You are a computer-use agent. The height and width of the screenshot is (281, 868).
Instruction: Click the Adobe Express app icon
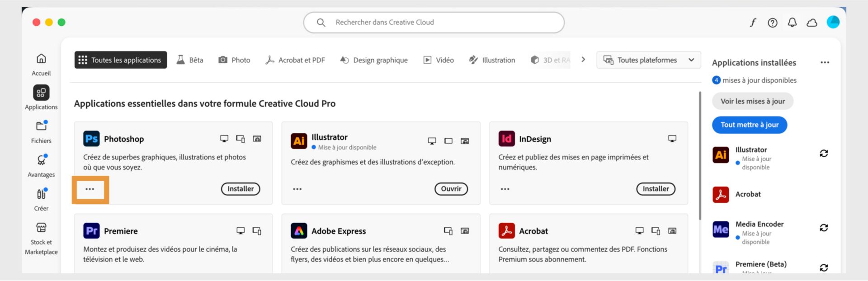tap(299, 231)
